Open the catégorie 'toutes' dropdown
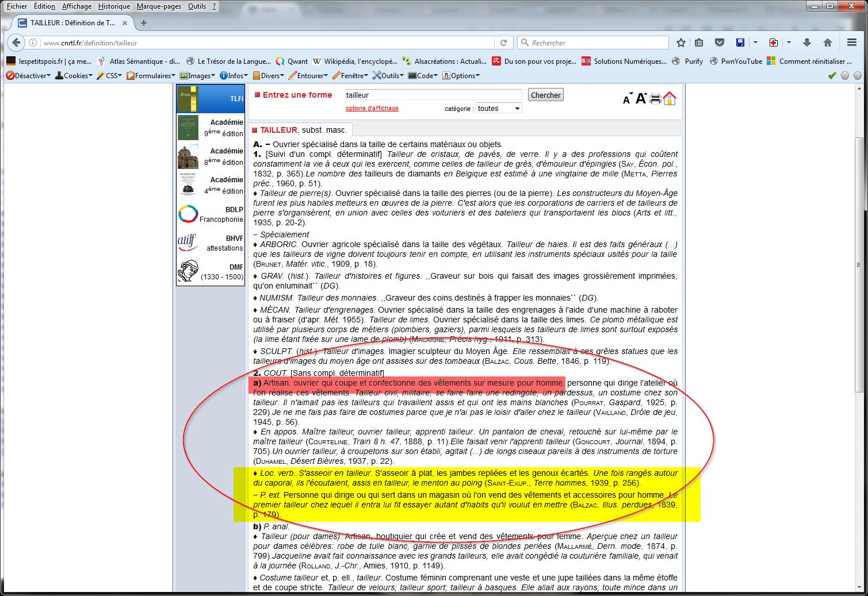The width and height of the screenshot is (868, 596). click(498, 108)
